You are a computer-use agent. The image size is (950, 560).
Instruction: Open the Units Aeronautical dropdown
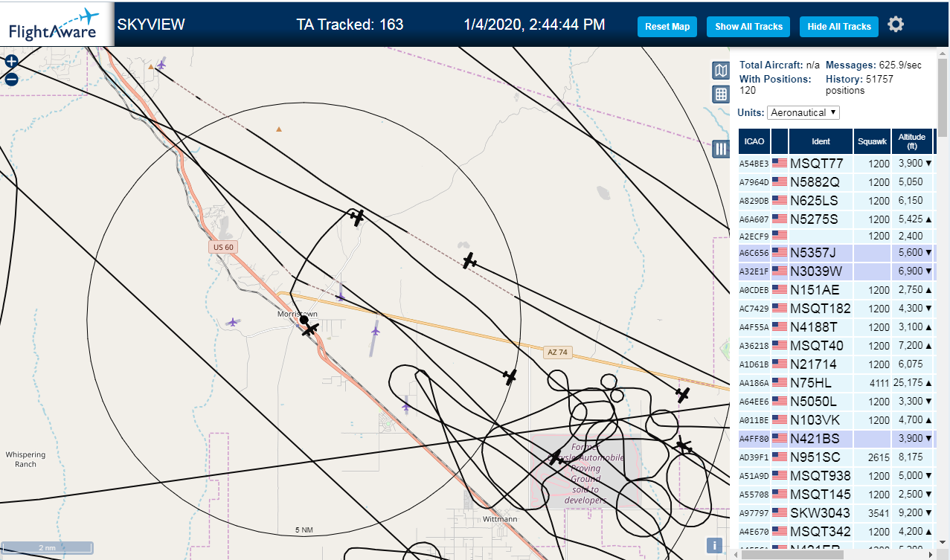pos(803,112)
